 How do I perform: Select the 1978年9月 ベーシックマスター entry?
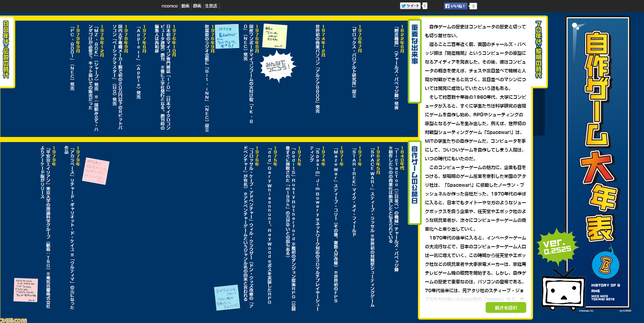(120, 77)
